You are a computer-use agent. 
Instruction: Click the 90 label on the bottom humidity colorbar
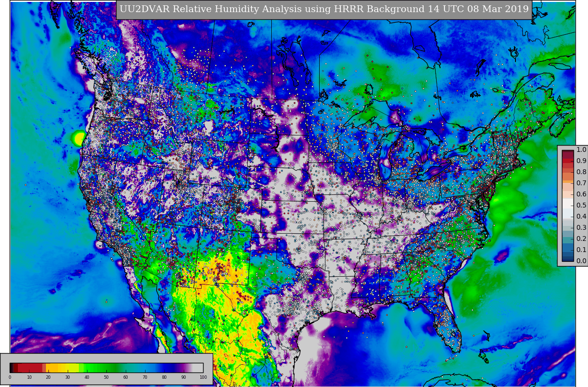click(x=184, y=377)
